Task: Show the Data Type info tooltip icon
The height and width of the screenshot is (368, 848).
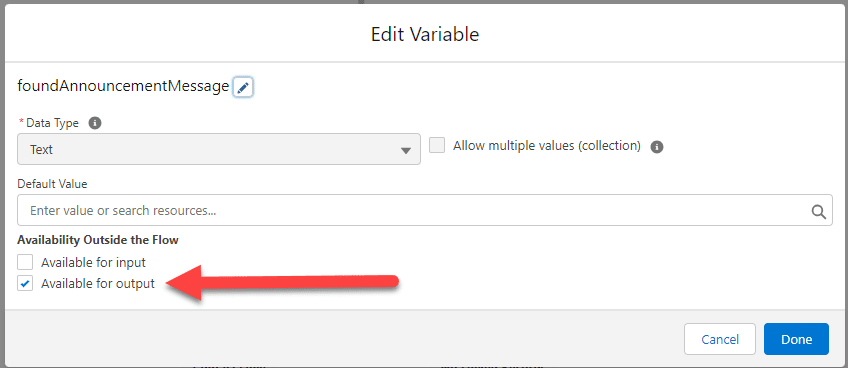Action: 95,123
